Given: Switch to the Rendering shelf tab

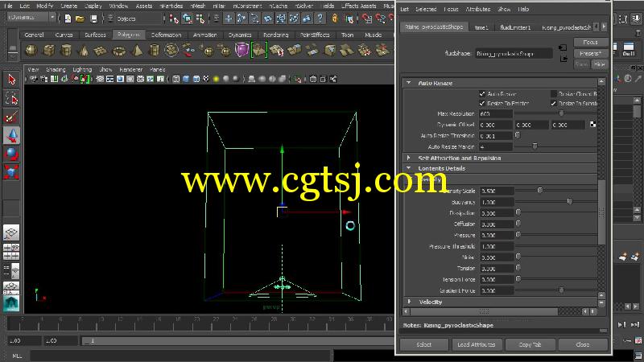Looking at the screenshot, I should 275,35.
